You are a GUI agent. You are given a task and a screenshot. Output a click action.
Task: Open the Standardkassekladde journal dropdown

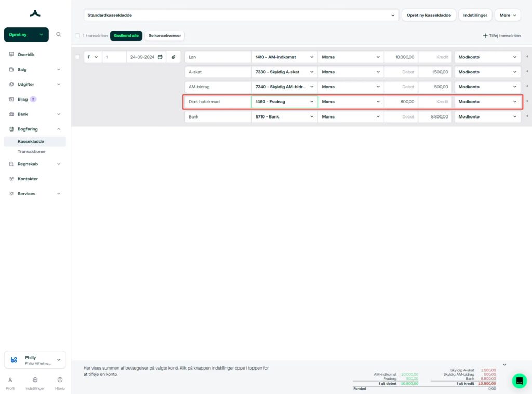pyautogui.click(x=241, y=15)
